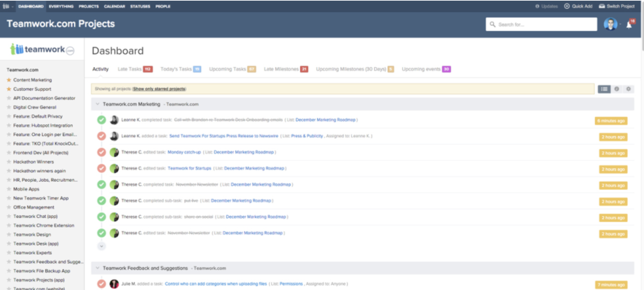Viewport: 644px width, 290px height.
Task: Mark 'Send Teamwork For Startups Press Release' task complete
Action: [102, 136]
